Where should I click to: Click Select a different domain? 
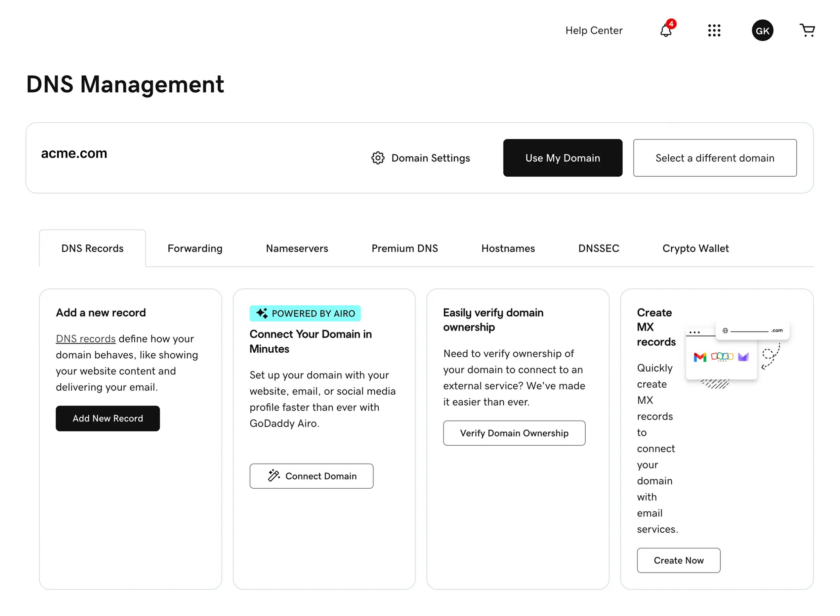[x=715, y=158]
